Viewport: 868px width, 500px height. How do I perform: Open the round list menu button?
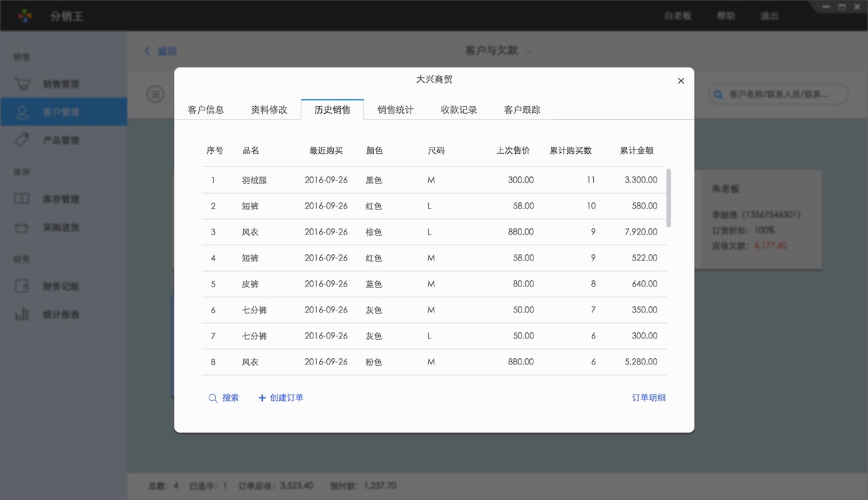[x=155, y=94]
